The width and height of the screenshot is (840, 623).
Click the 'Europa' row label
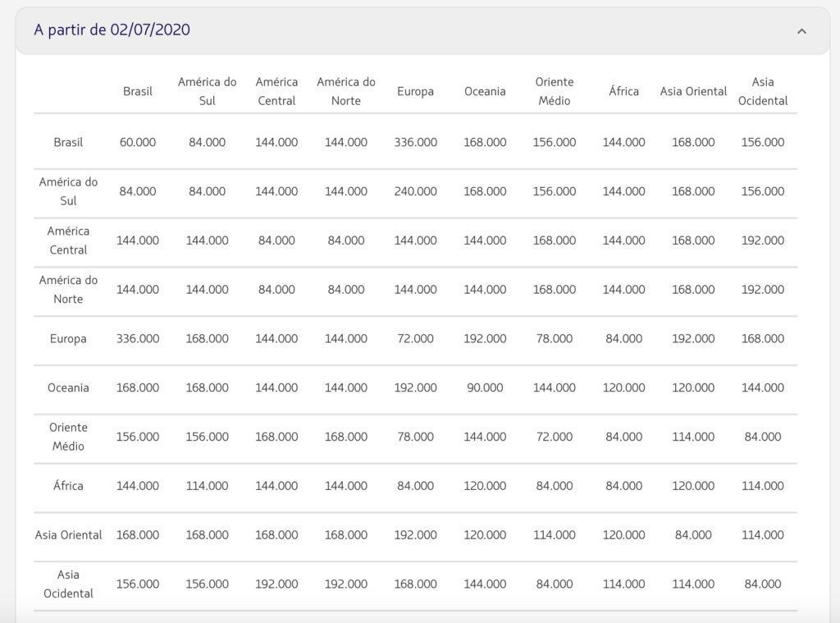click(68, 338)
